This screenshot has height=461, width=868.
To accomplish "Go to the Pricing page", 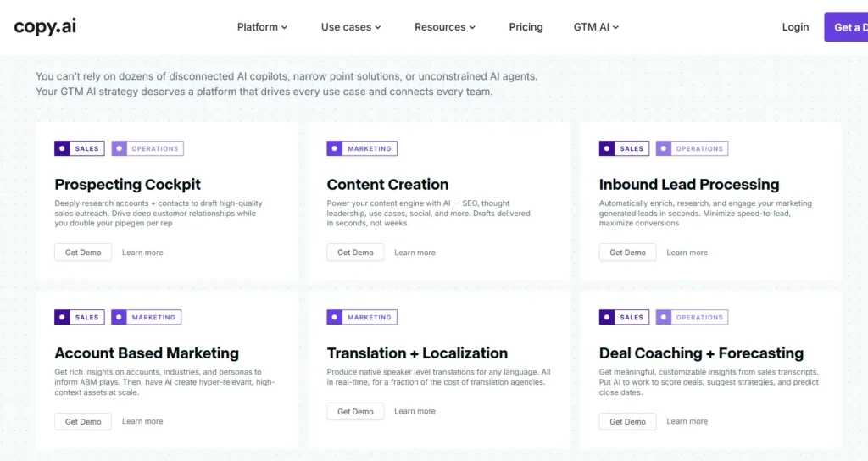I will coord(526,27).
